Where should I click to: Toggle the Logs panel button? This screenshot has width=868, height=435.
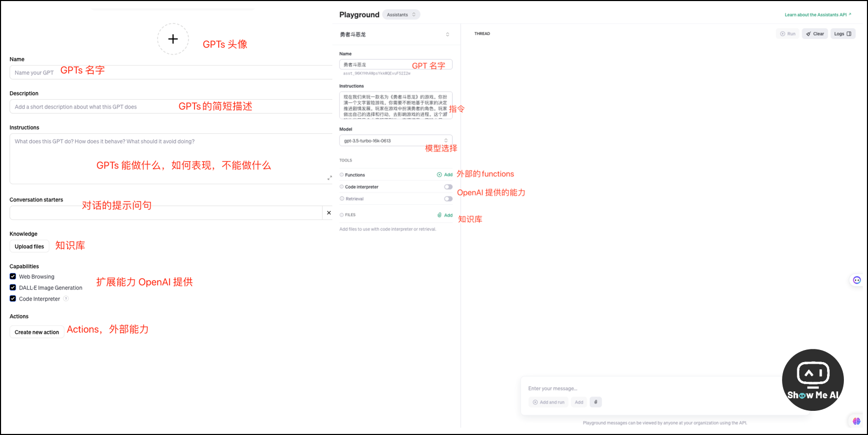[843, 34]
